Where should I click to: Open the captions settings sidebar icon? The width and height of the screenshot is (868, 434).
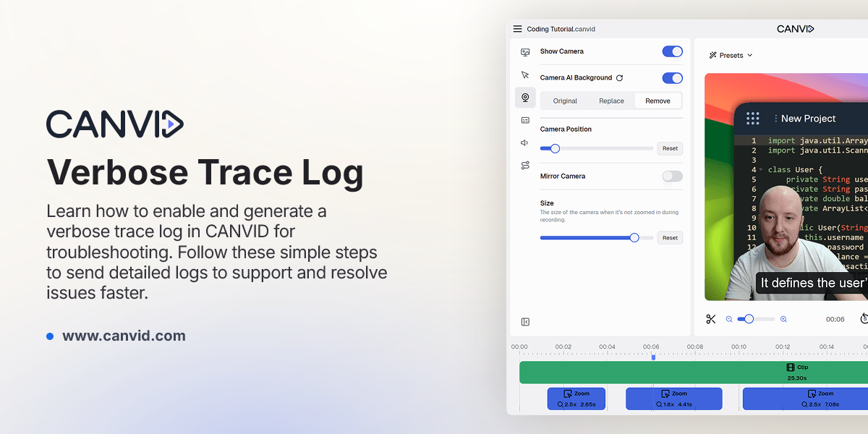pos(525,120)
